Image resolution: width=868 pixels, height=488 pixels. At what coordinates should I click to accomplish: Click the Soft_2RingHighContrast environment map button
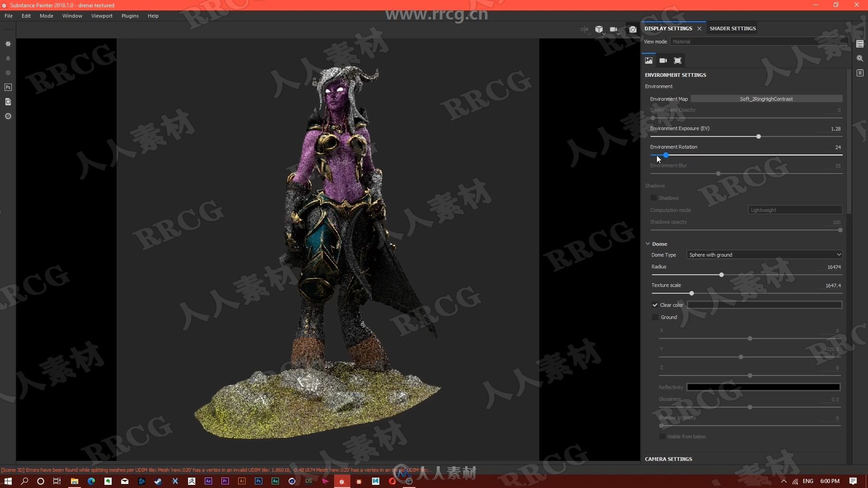766,99
